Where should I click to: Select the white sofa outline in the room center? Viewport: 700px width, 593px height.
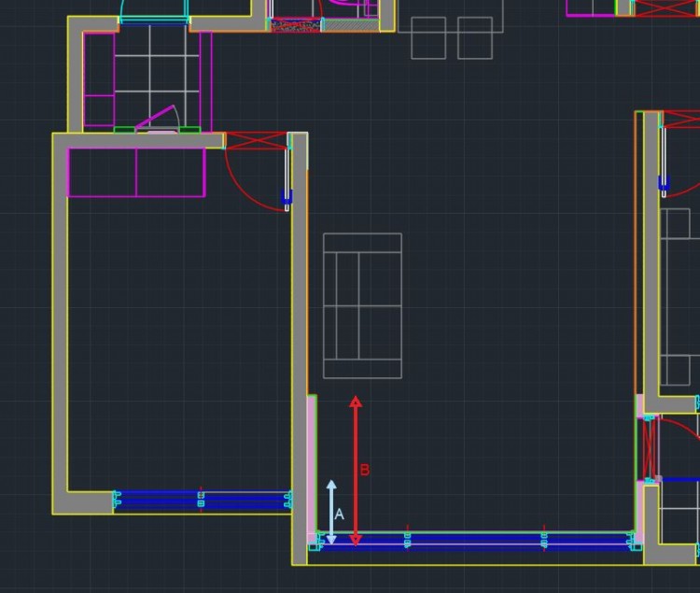[x=362, y=305]
